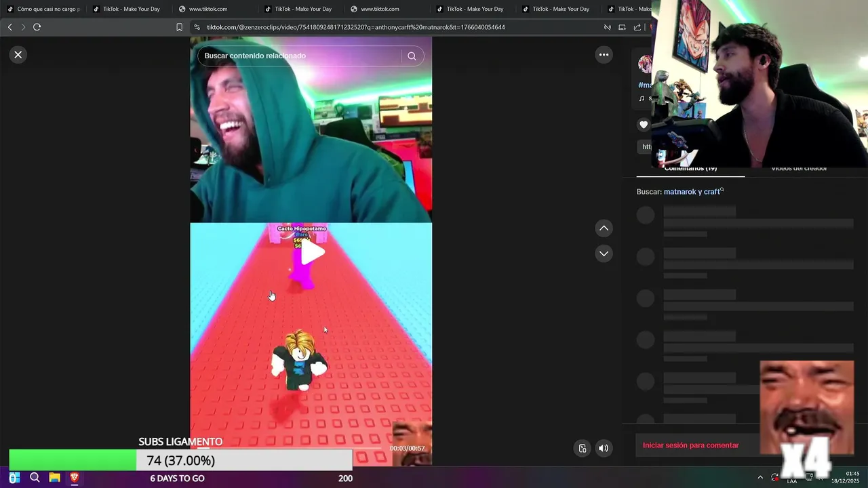Go to previous video with up chevron
Image resolution: width=868 pixels, height=488 pixels.
coord(604,228)
